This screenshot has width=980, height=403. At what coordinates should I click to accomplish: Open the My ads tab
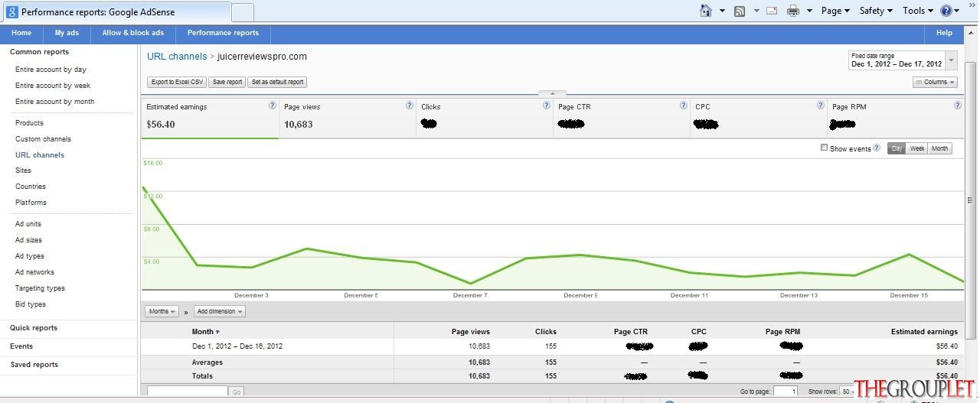click(67, 33)
